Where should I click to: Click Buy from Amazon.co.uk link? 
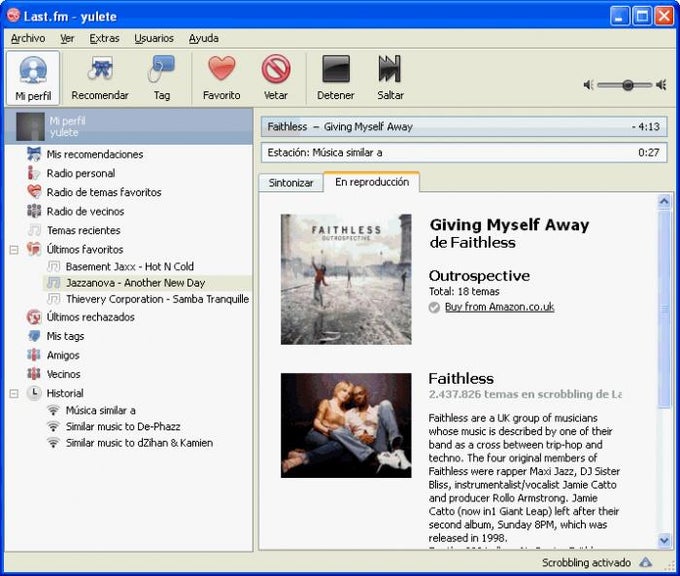coord(500,307)
